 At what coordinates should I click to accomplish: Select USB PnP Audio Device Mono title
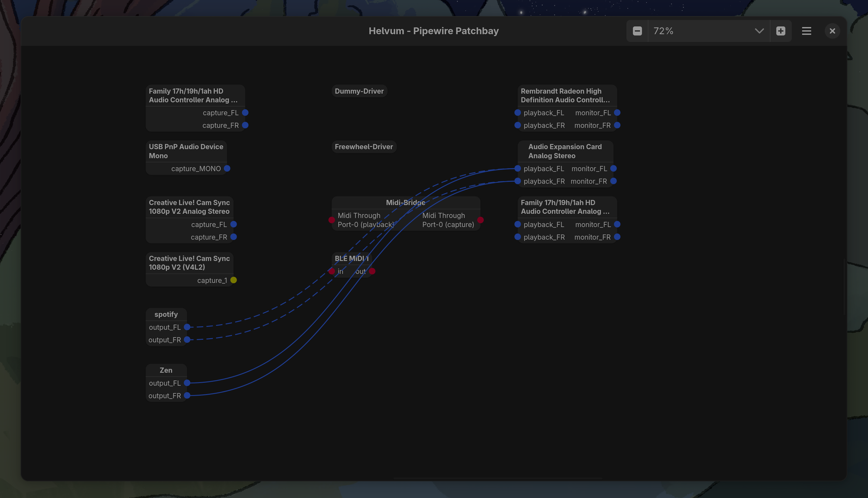pyautogui.click(x=186, y=151)
